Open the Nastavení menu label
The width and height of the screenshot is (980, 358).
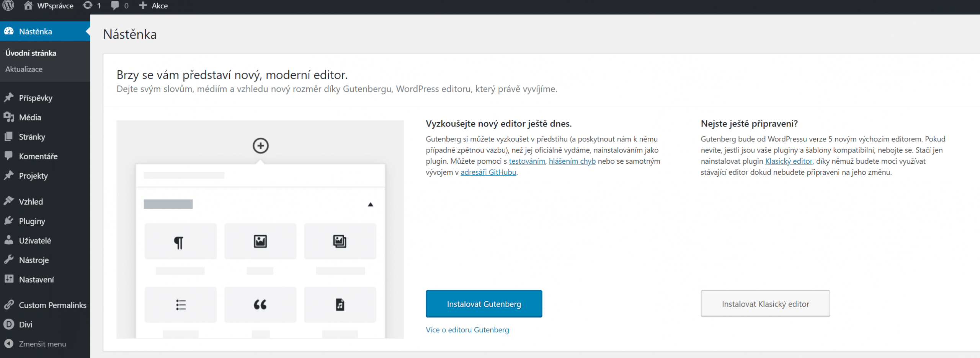pyautogui.click(x=36, y=280)
